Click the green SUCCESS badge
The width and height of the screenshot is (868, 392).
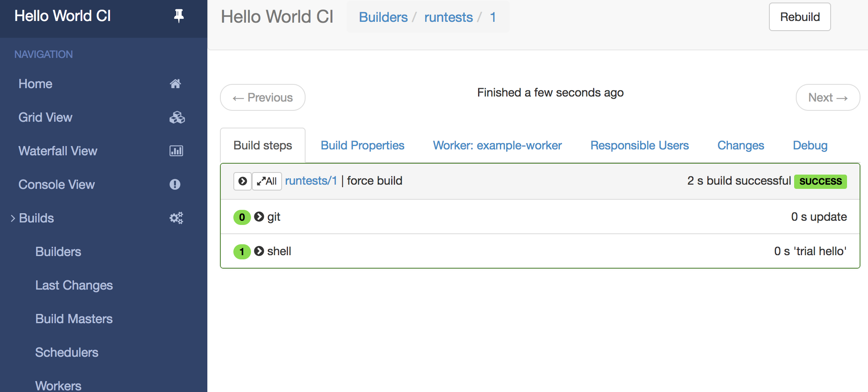tap(820, 181)
